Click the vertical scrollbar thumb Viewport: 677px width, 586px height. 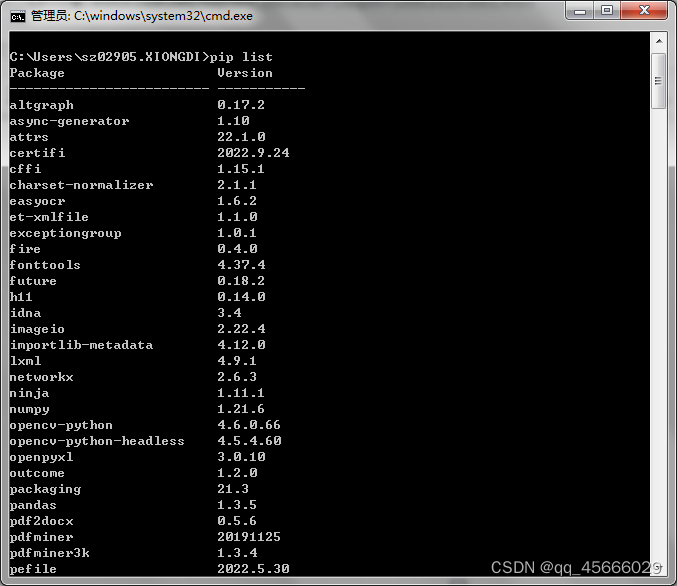click(658, 81)
